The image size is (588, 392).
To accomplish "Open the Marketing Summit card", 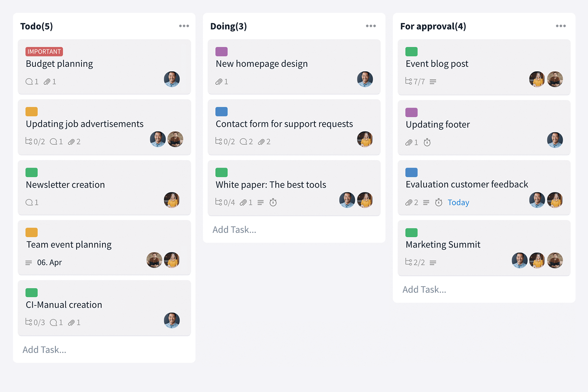I will [484, 248].
